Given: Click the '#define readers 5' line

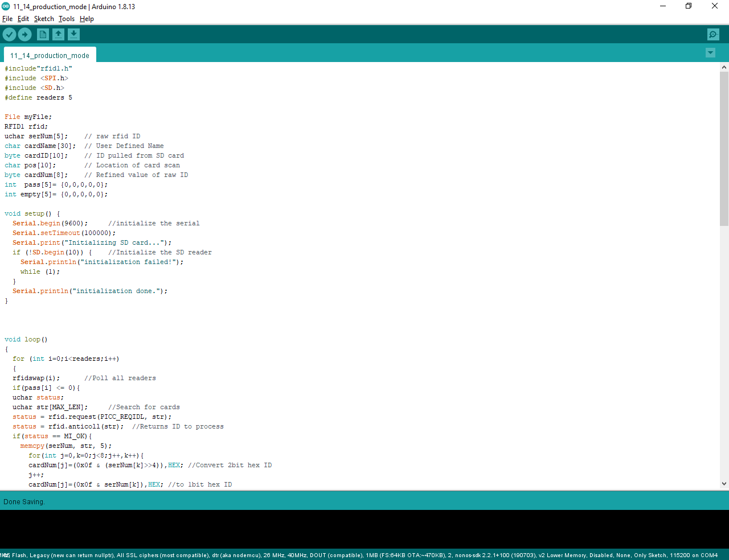Looking at the screenshot, I should point(38,97).
